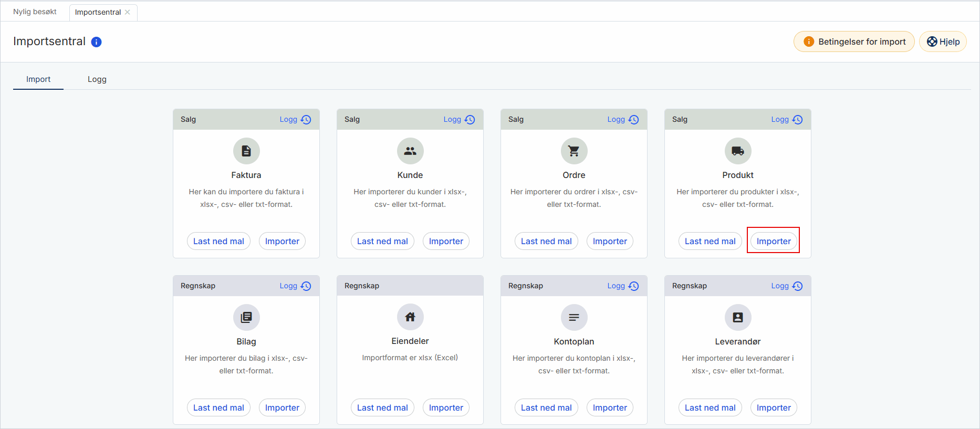This screenshot has height=429, width=980.
Task: Download the Produkt template via Last ned mal
Action: pos(710,241)
